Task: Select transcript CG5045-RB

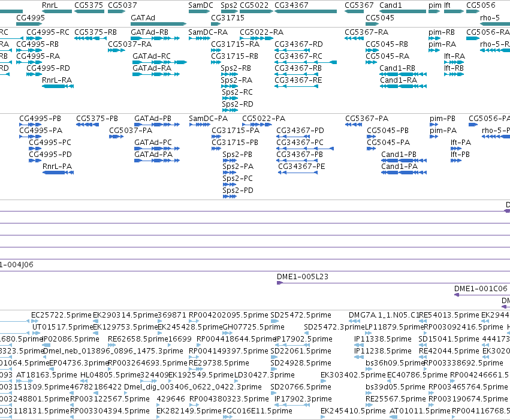Action: click(387, 44)
